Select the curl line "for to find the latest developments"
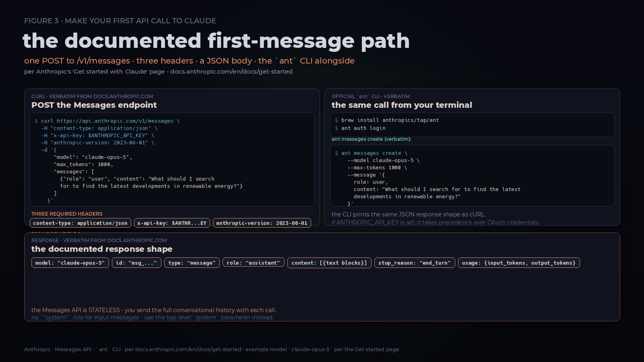The image size is (644, 362). [151, 186]
